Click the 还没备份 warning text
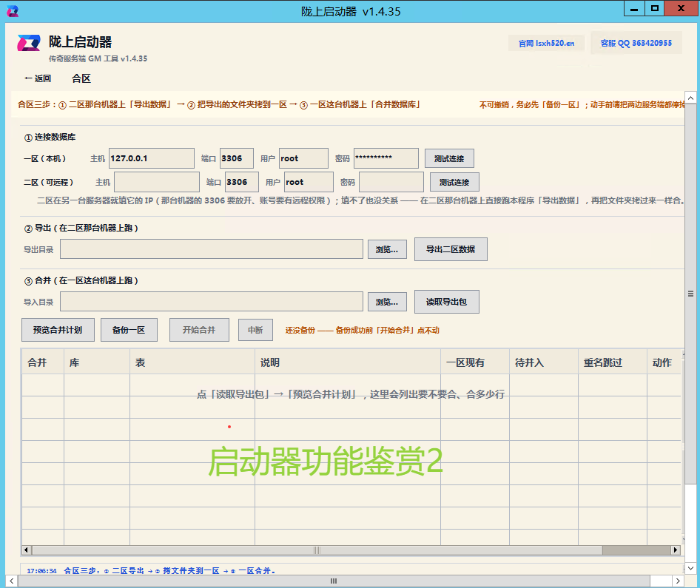 362,330
